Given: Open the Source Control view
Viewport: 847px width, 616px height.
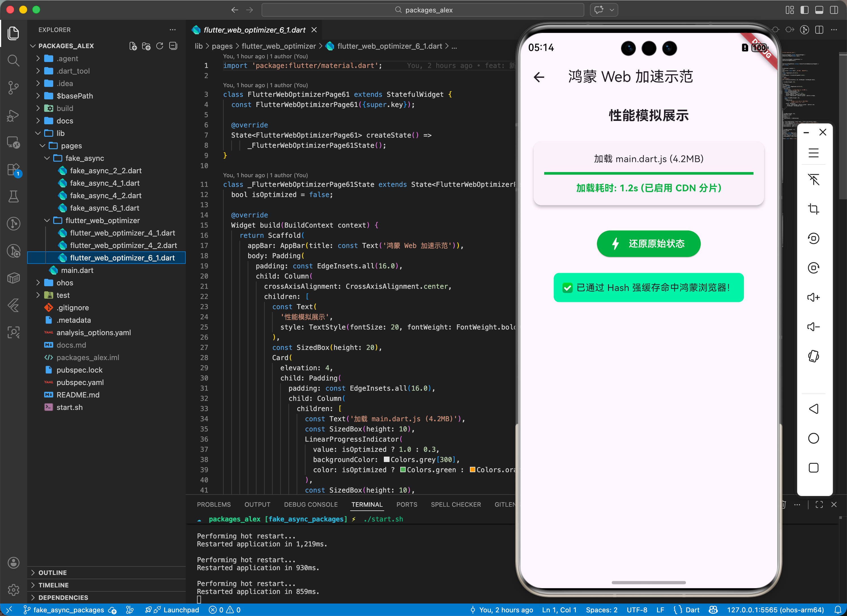Looking at the screenshot, I should click(x=13, y=88).
